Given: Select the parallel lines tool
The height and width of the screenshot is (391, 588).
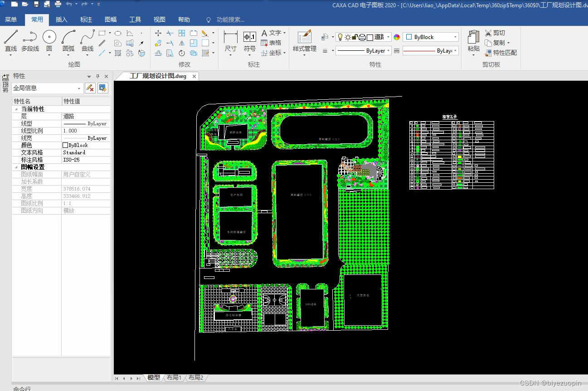Looking at the screenshot, I should coord(102,43).
